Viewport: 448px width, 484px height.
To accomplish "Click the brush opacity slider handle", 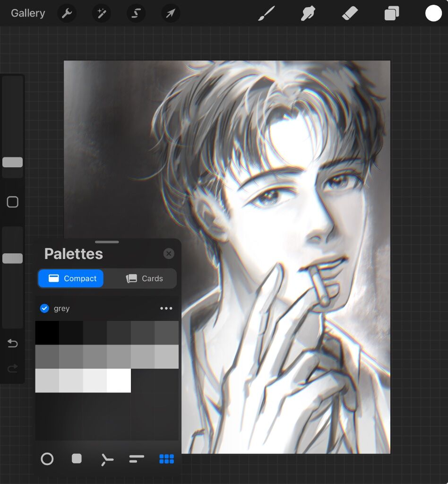I will tap(12, 259).
